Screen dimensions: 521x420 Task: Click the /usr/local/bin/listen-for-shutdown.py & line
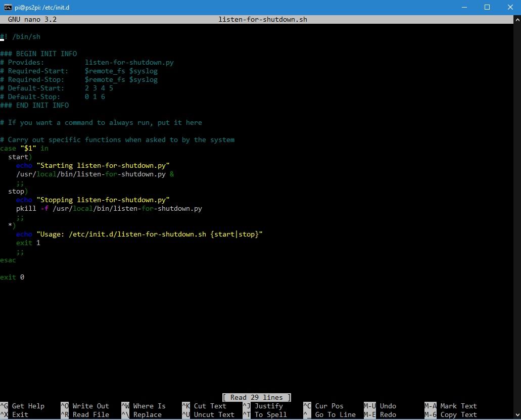(95, 174)
